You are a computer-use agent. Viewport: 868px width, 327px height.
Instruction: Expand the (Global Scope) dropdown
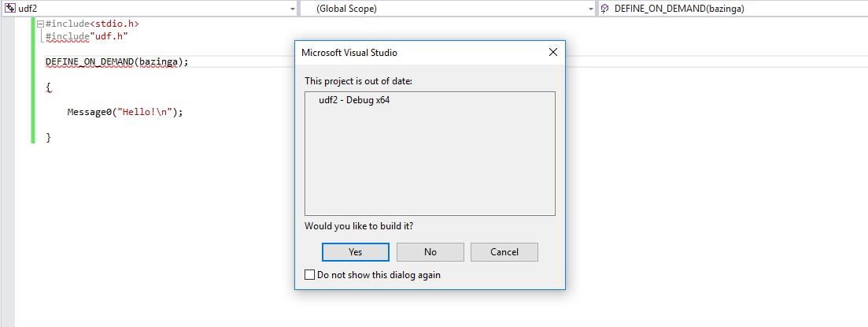click(591, 9)
